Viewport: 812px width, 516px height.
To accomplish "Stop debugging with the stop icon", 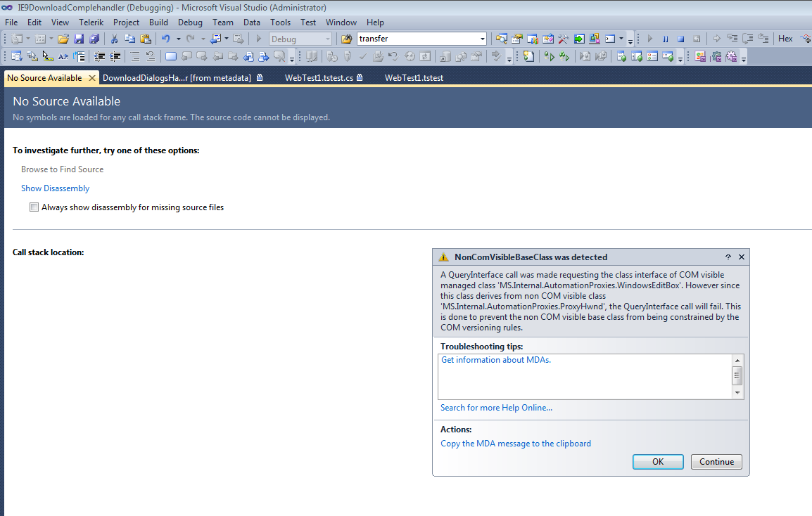I will pyautogui.click(x=681, y=39).
